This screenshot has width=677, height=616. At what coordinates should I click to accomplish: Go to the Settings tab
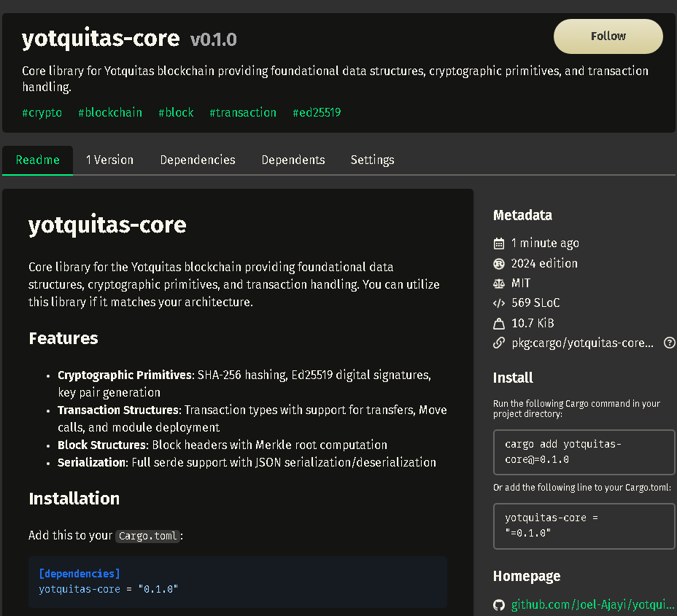(372, 160)
